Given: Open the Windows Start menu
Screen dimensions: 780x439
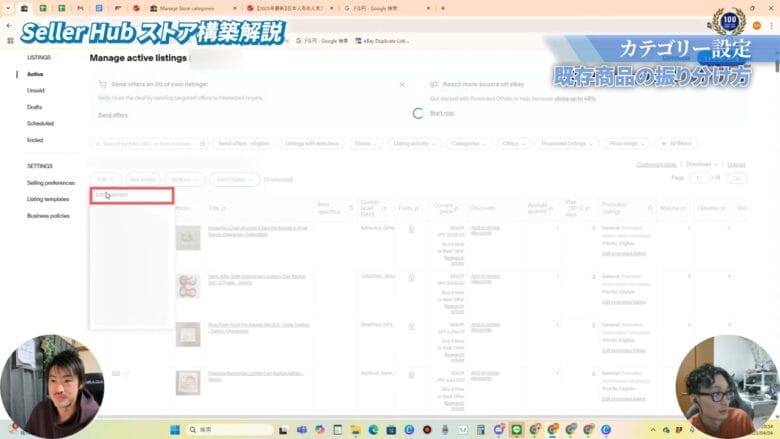Looking at the screenshot, I should [175, 430].
